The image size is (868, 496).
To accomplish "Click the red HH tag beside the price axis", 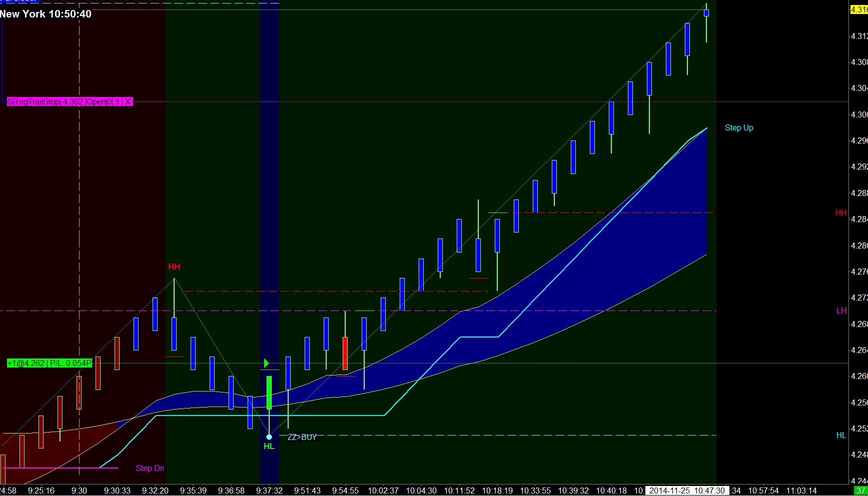I will pyautogui.click(x=841, y=213).
